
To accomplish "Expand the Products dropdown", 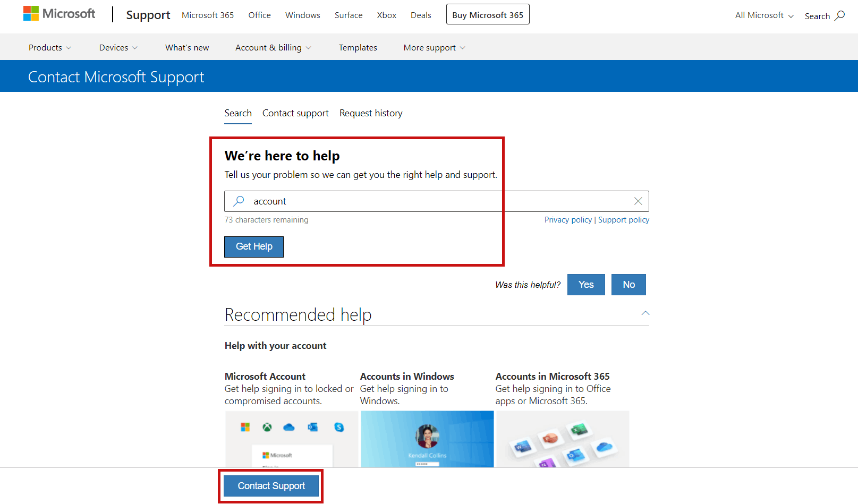I will click(x=50, y=48).
